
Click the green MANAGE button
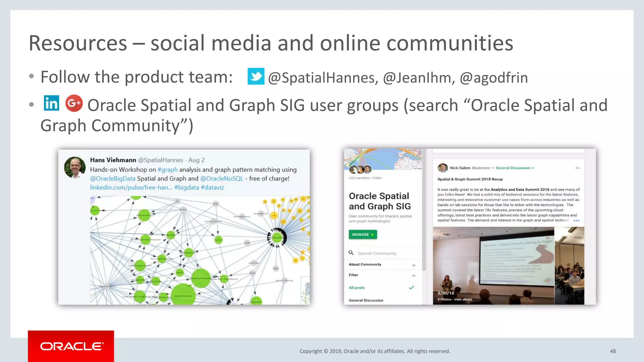(363, 234)
